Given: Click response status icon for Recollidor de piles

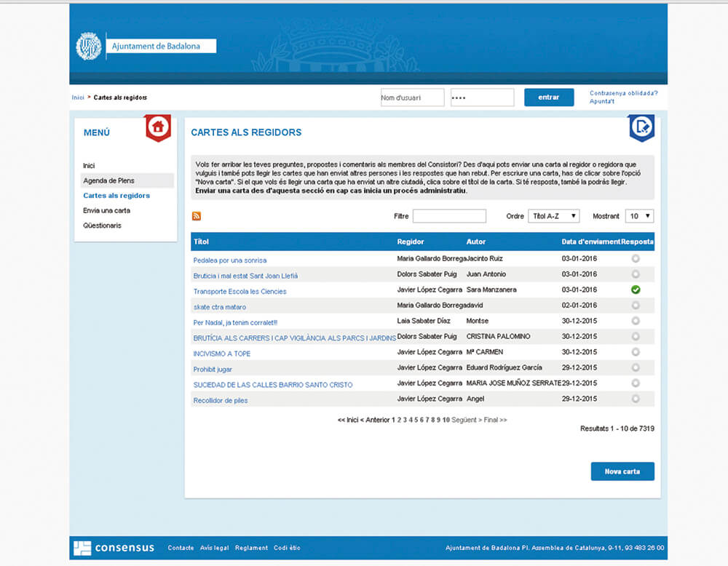Looking at the screenshot, I should coord(636,399).
